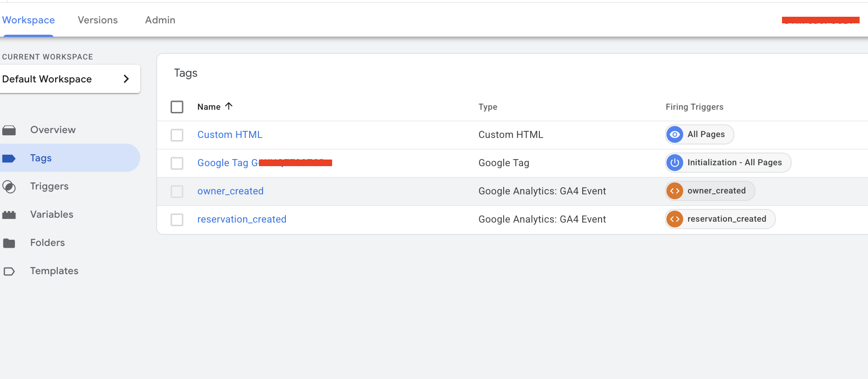Screen dimensions: 868x379
Task: Click the Tags label icon
Action: [x=9, y=159]
